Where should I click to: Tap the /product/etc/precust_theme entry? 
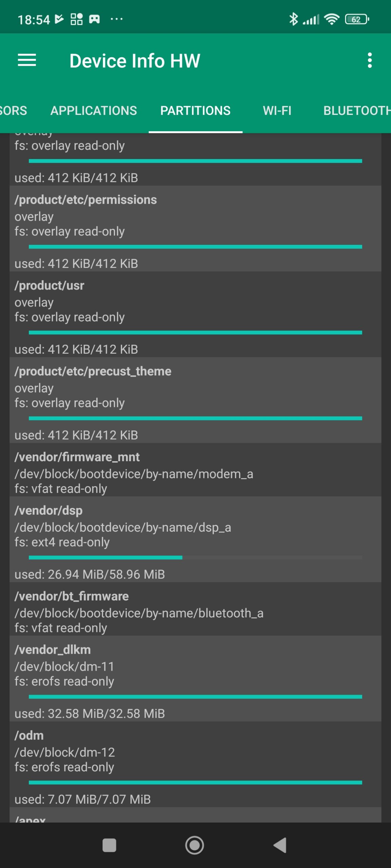[x=195, y=400]
